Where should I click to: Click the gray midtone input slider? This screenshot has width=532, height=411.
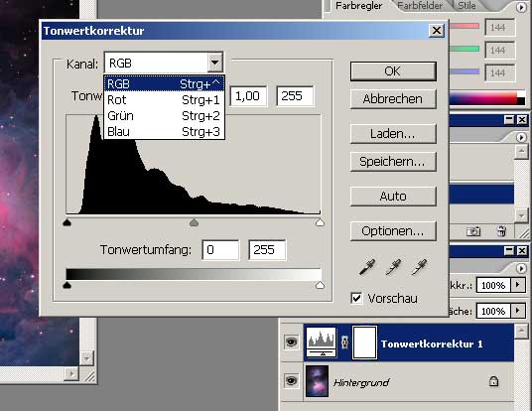tap(194, 222)
